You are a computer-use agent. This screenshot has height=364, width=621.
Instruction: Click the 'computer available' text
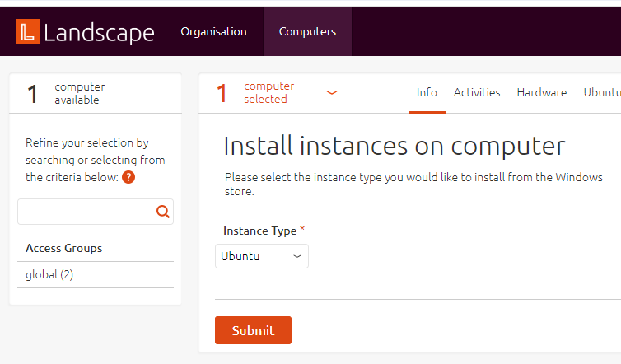coord(80,94)
